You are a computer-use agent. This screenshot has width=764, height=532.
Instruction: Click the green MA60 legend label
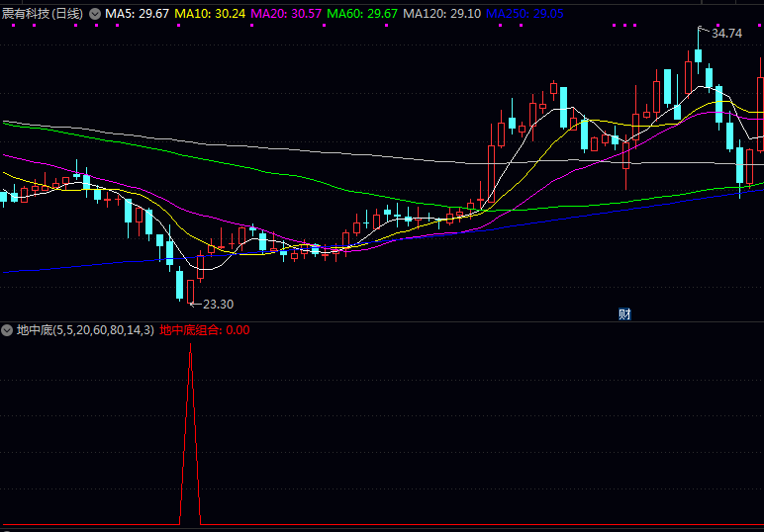361,14
